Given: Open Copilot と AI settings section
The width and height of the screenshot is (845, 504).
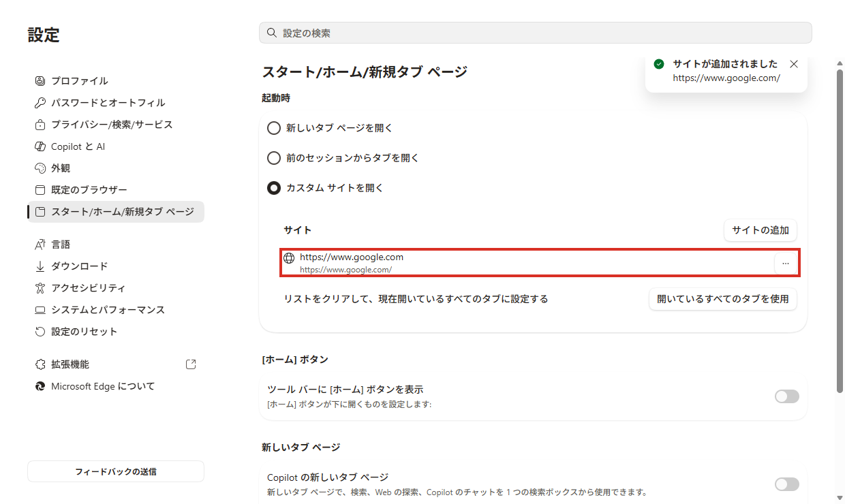Looking at the screenshot, I should [x=115, y=146].
